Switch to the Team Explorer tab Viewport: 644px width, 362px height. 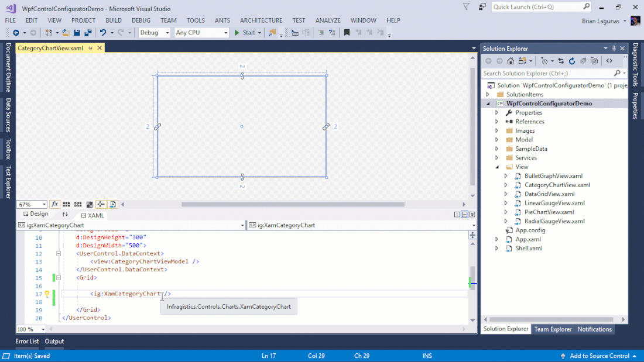point(553,329)
